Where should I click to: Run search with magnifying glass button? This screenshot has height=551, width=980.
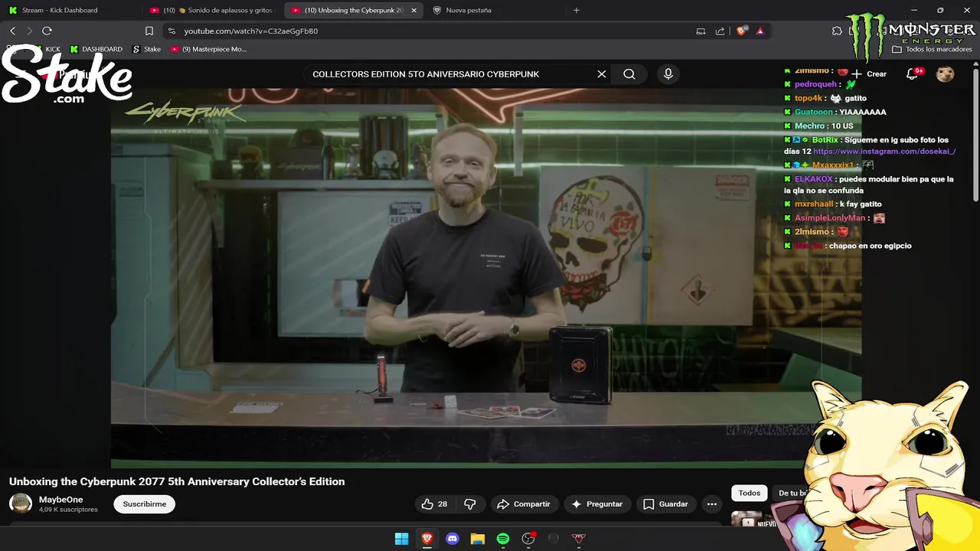point(629,74)
